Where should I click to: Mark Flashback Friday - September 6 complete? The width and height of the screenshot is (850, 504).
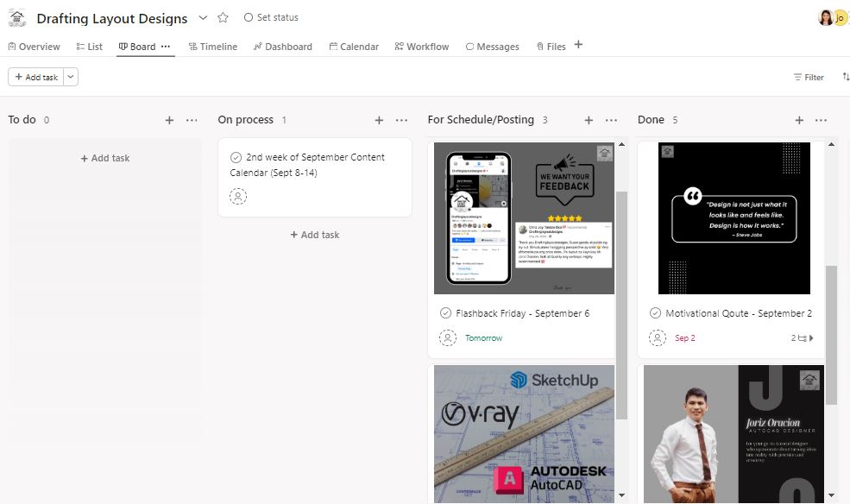click(445, 313)
